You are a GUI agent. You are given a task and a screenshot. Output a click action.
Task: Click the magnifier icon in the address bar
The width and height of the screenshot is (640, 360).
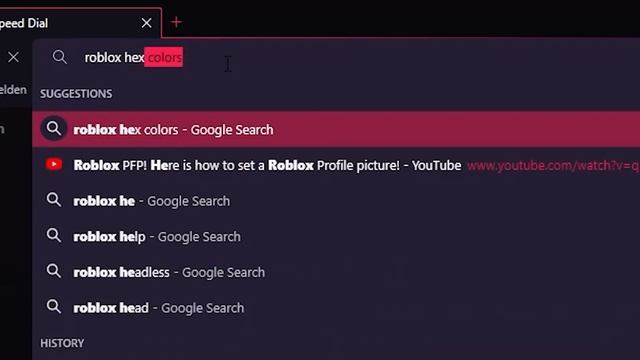point(60,57)
